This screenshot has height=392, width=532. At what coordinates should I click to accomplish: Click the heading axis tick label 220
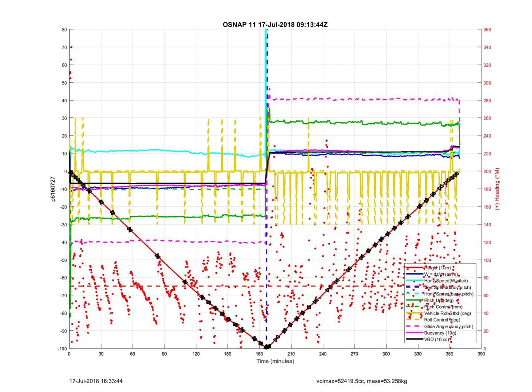[x=488, y=154]
